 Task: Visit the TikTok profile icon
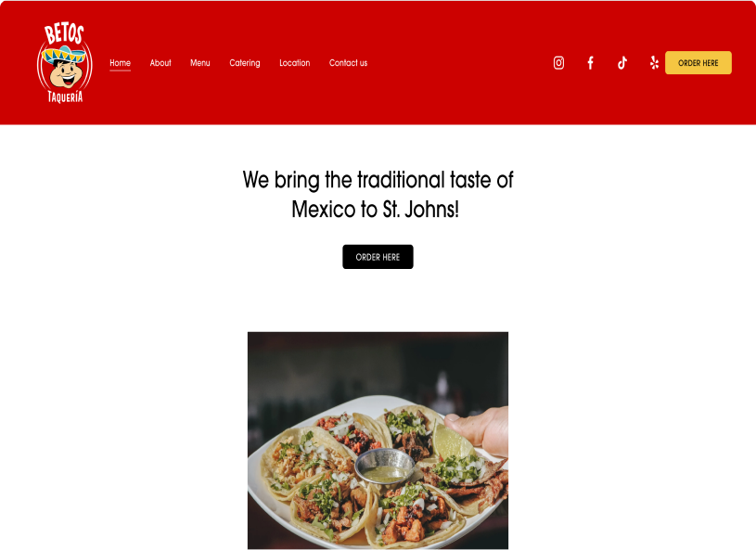tap(622, 63)
